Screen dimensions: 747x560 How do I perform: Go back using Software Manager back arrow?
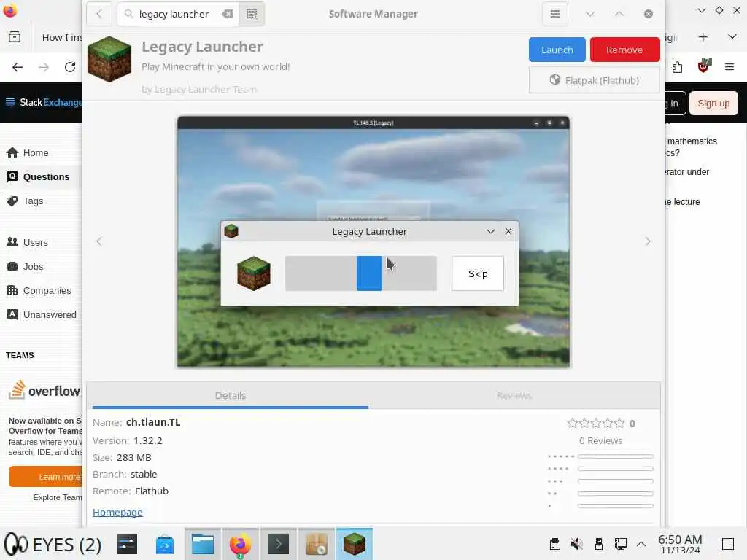coord(99,14)
